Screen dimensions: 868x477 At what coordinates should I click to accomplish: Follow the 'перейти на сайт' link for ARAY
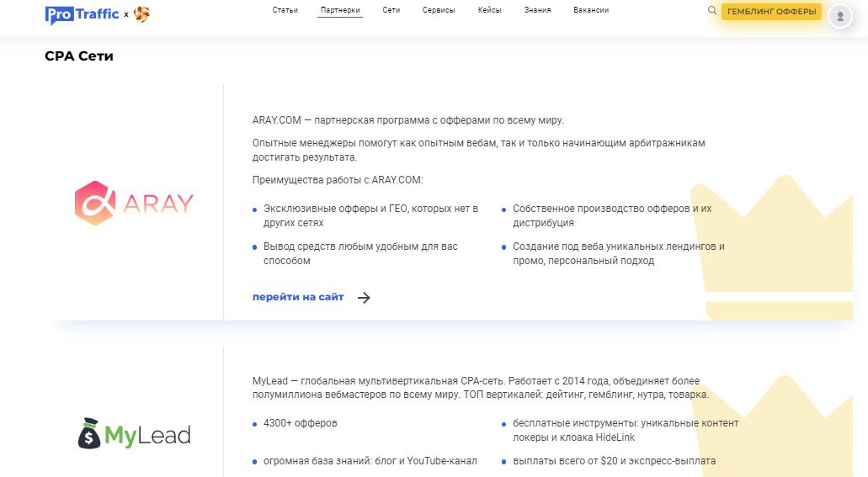point(298,297)
